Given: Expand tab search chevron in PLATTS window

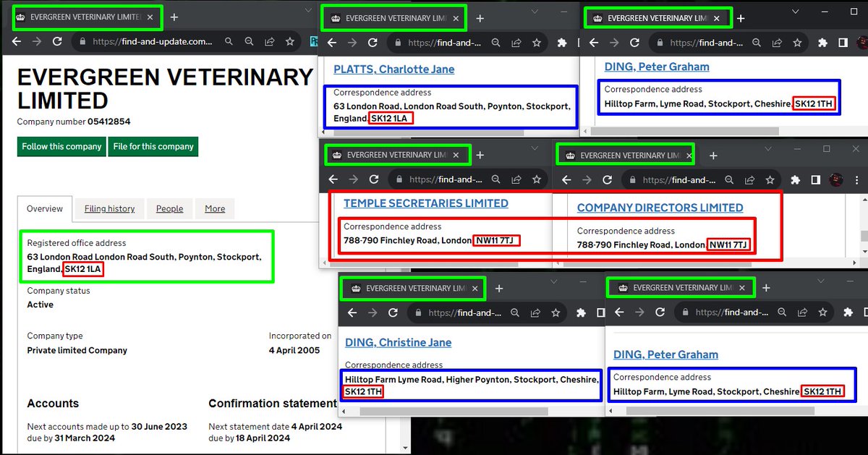Looking at the screenshot, I should (x=533, y=12).
